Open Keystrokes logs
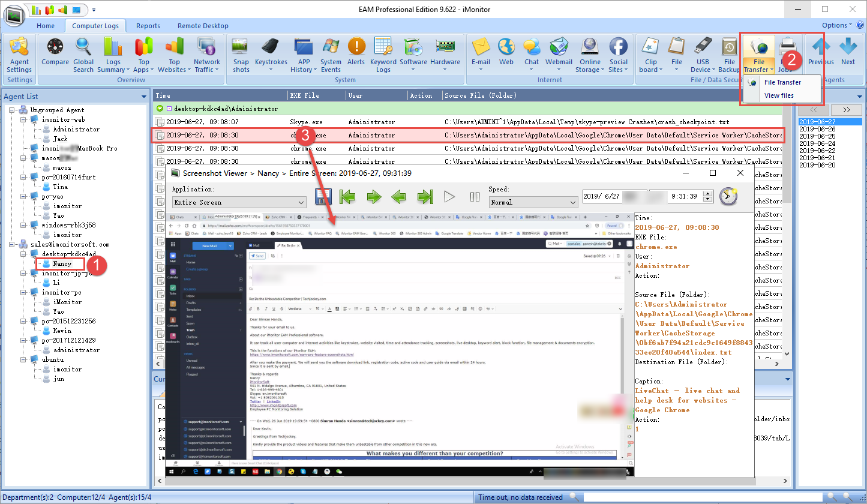 click(271, 52)
